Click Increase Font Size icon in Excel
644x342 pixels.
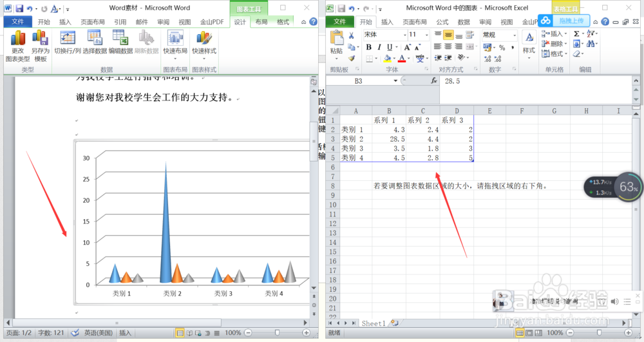click(408, 47)
